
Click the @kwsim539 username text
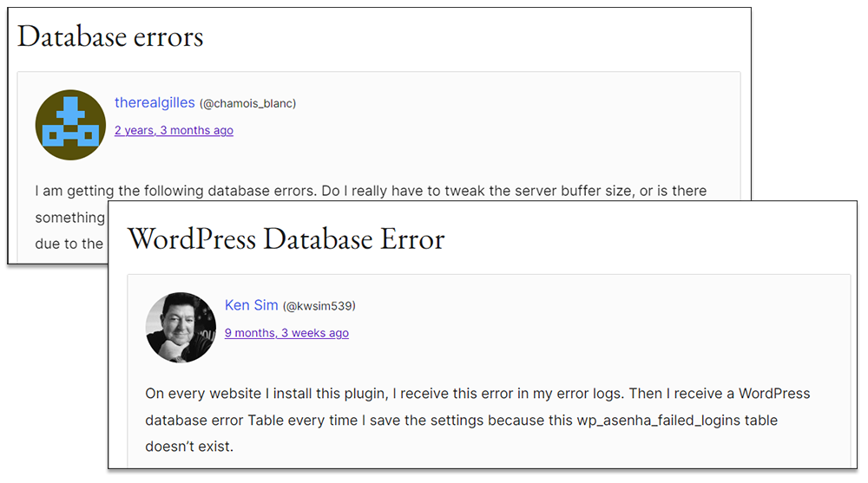pyautogui.click(x=319, y=306)
